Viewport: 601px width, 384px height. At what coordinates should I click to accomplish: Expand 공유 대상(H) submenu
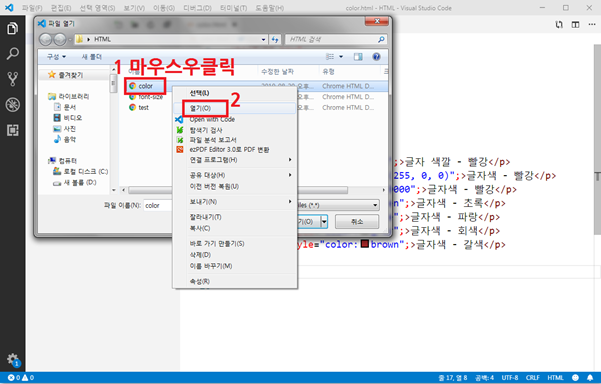pyautogui.click(x=235, y=175)
